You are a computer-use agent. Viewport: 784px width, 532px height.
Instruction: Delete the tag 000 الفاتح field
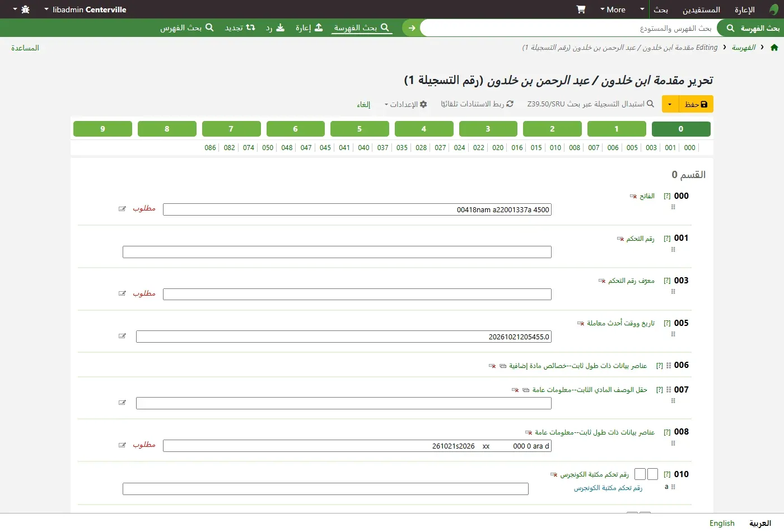(633, 196)
